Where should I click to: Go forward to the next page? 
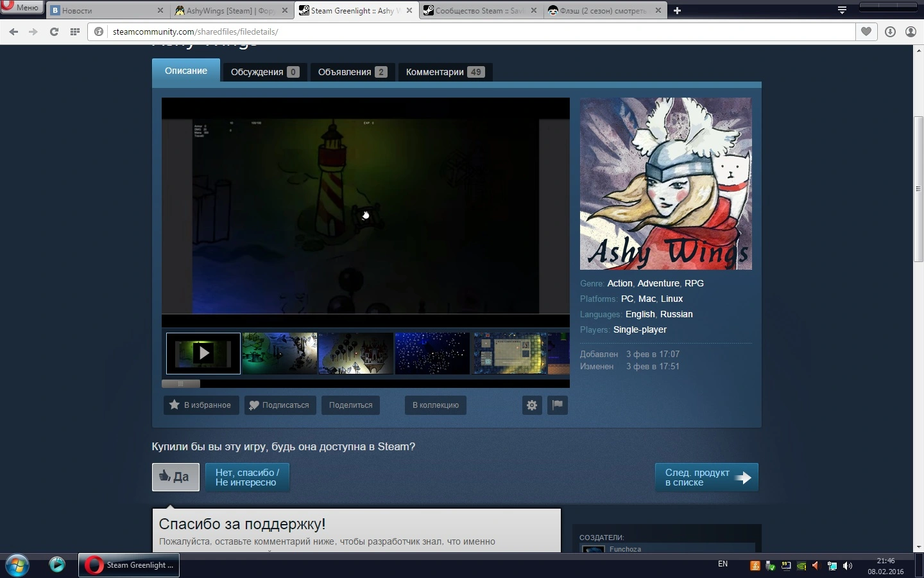pyautogui.click(x=33, y=31)
